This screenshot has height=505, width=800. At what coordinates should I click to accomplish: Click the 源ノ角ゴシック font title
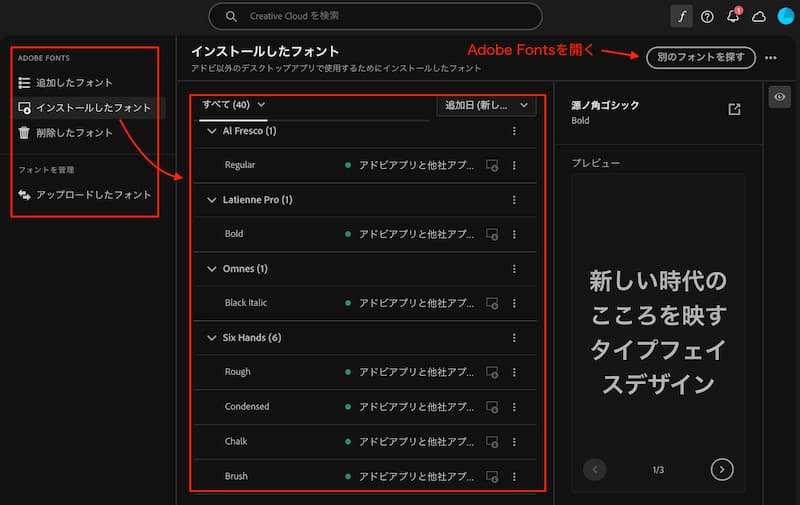click(x=605, y=106)
